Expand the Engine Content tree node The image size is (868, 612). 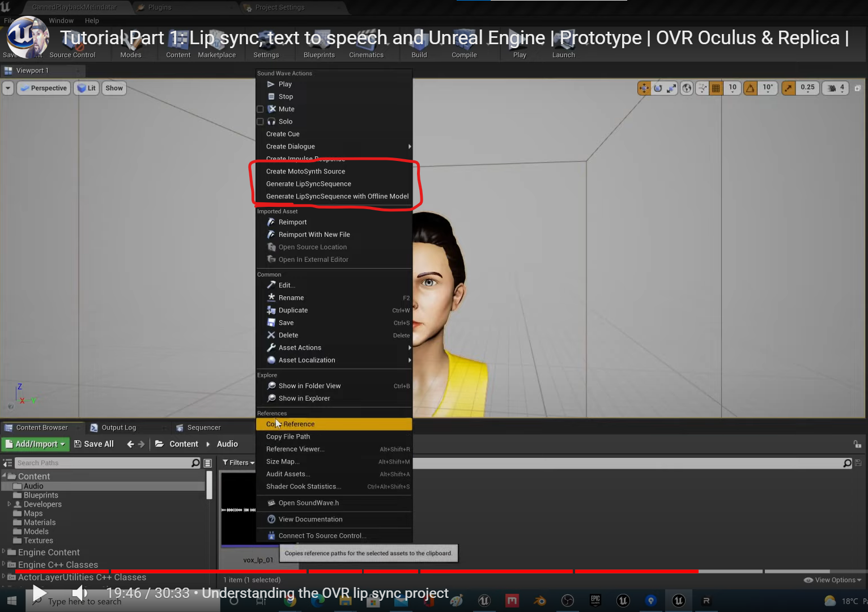pyautogui.click(x=4, y=551)
